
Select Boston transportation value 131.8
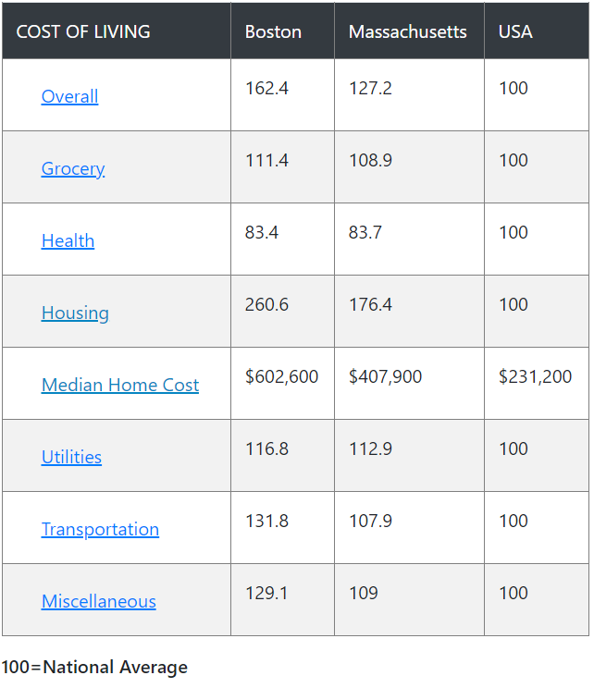click(x=266, y=521)
